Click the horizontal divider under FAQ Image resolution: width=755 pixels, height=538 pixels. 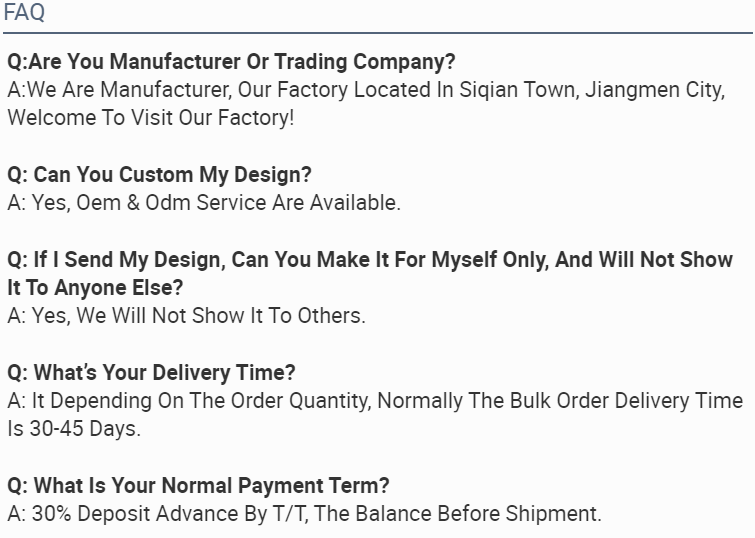[378, 33]
